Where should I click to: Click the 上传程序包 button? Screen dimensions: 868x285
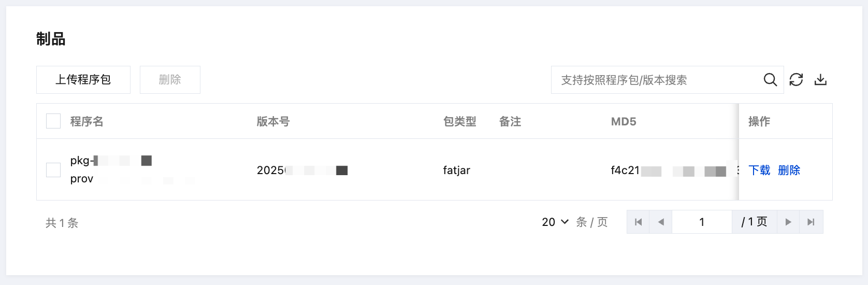[83, 80]
